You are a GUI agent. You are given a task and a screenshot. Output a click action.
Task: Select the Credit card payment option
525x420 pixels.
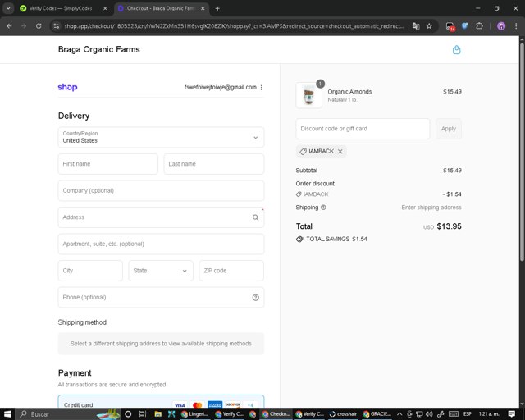click(161, 402)
